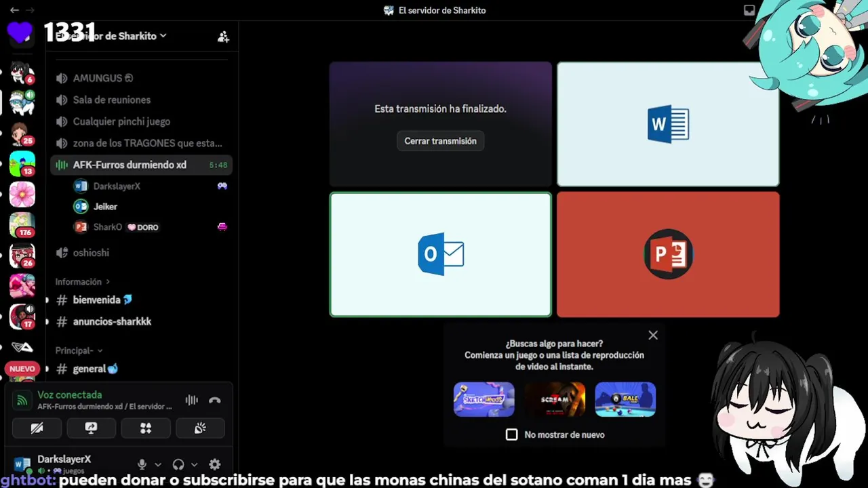Click SharkO's pink activity icon
This screenshot has height=488, width=868.
pos(222,227)
